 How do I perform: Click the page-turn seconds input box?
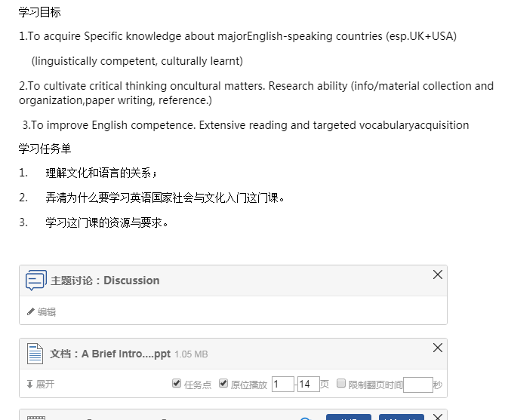click(x=417, y=385)
